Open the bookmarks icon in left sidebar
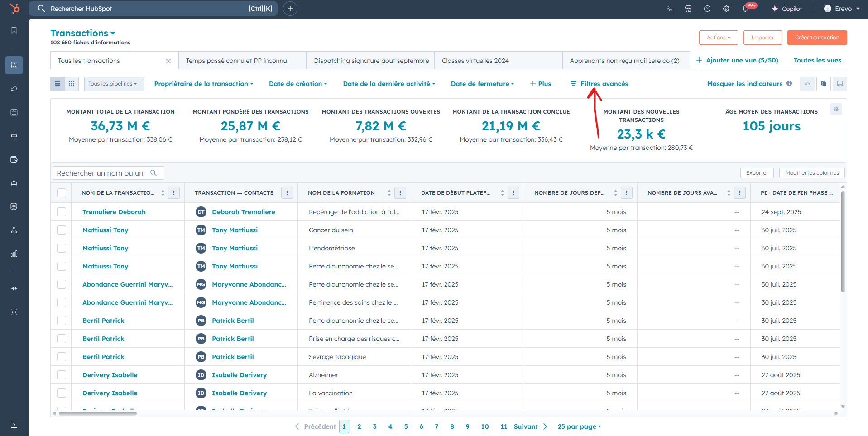 (14, 30)
